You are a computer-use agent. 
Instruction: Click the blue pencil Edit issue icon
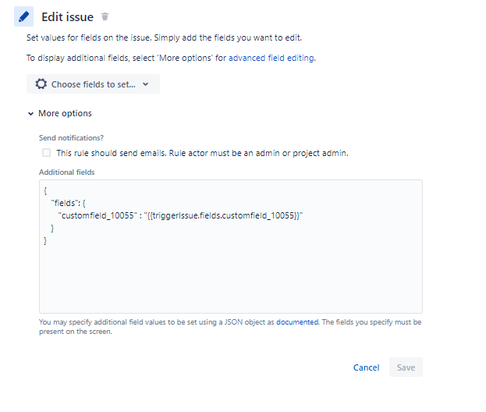24,16
